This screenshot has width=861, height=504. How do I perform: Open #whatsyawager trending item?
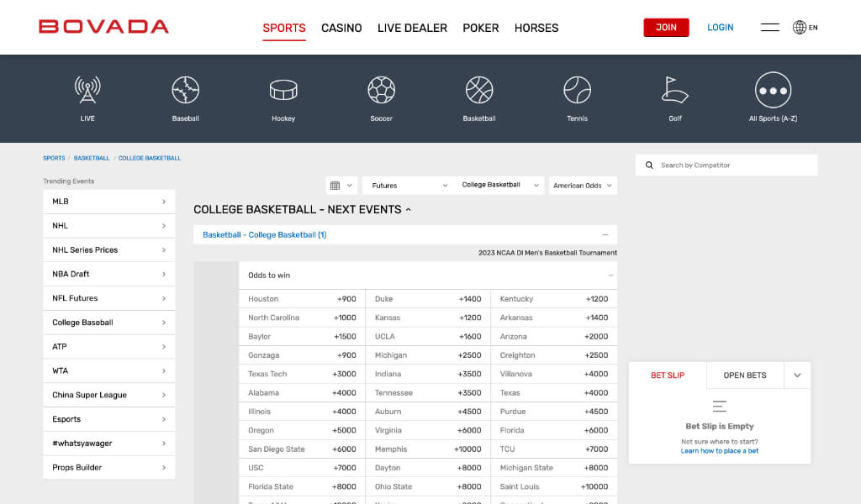[109, 444]
